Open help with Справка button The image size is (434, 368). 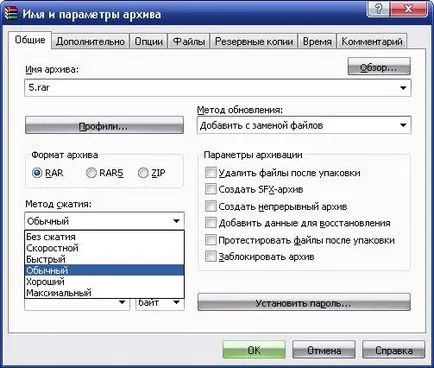pyautogui.click(x=394, y=350)
